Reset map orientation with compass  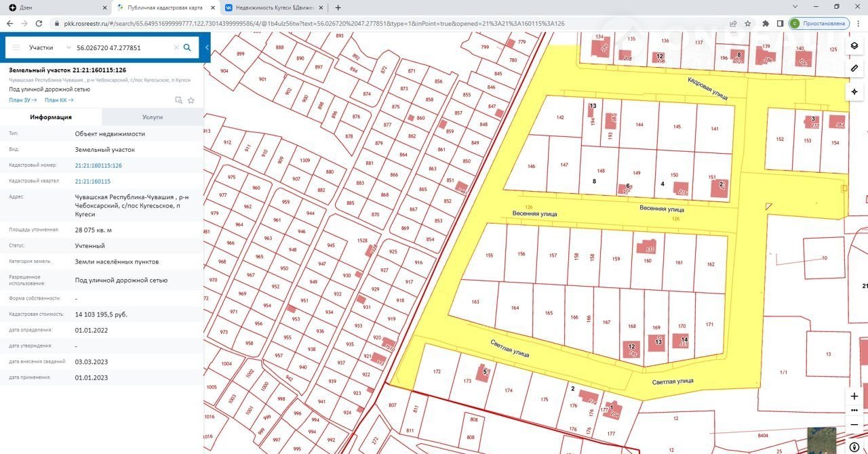854,447
